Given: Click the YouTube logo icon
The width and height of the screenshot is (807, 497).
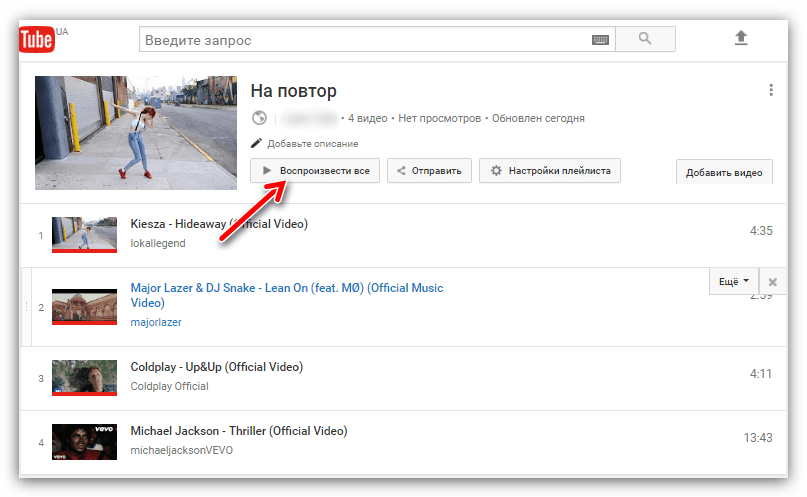Looking at the screenshot, I should click(37, 39).
